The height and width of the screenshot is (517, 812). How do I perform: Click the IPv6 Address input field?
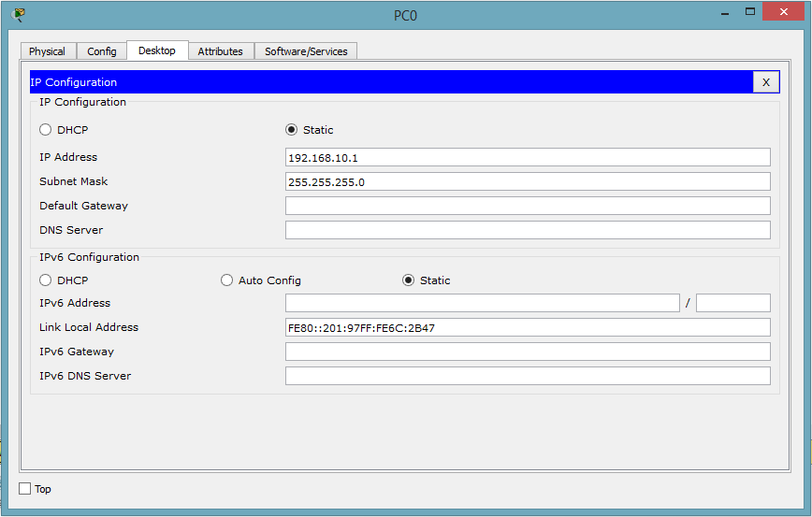[482, 303]
